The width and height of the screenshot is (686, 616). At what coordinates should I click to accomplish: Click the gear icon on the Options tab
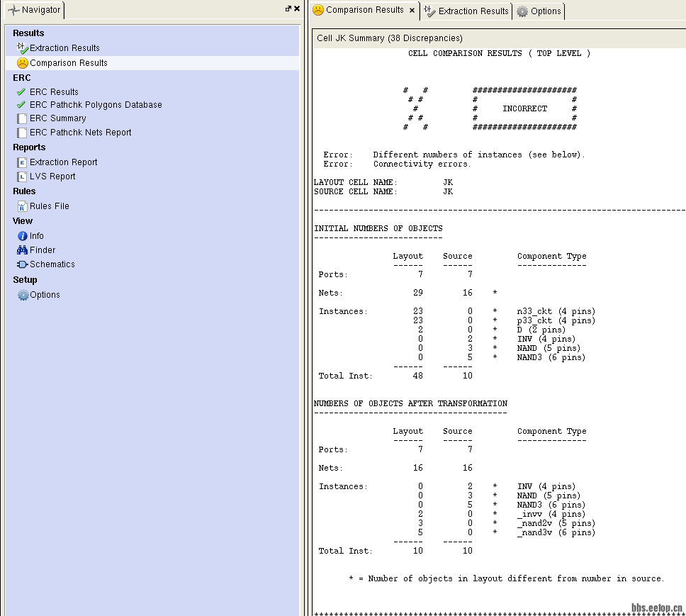[522, 11]
